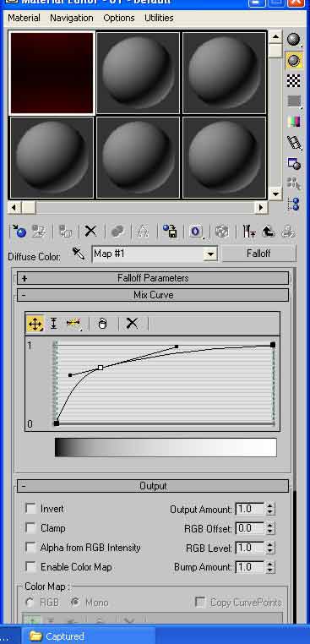
Task: Pick material with eyedropper icon
Action: click(x=78, y=254)
